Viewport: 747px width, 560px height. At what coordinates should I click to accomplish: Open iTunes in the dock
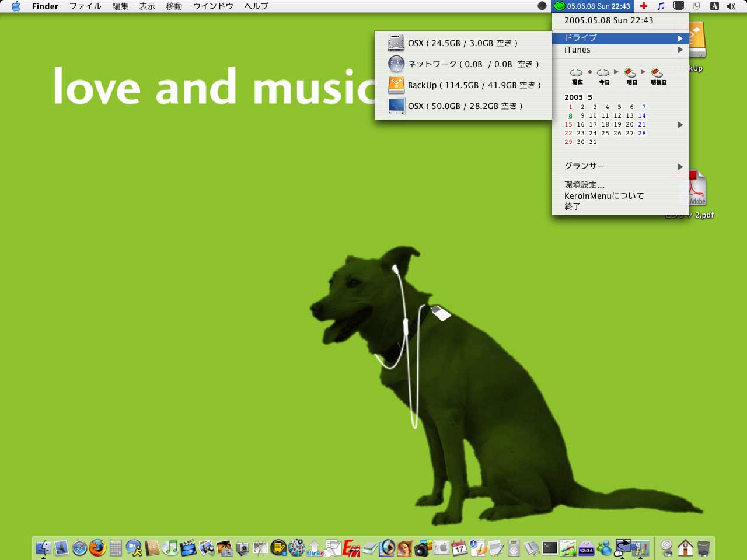[x=170, y=548]
